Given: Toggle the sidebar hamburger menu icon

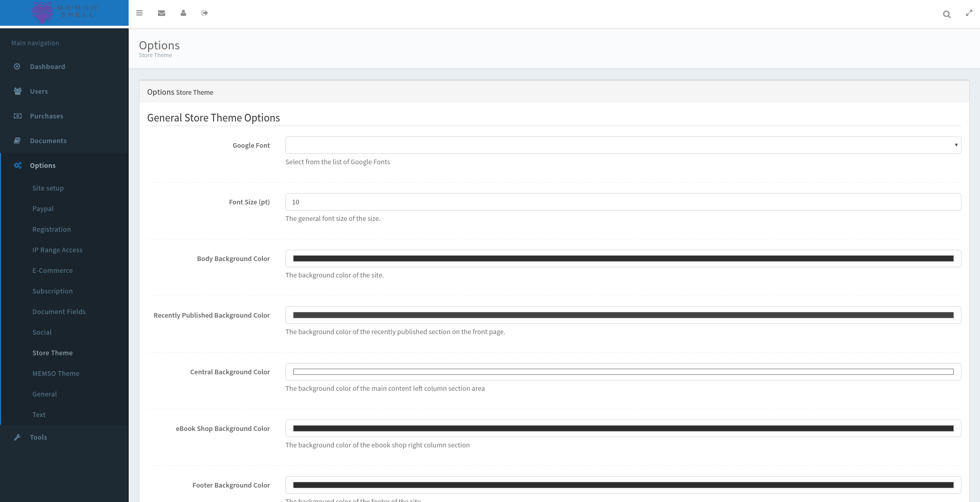Looking at the screenshot, I should tap(139, 13).
